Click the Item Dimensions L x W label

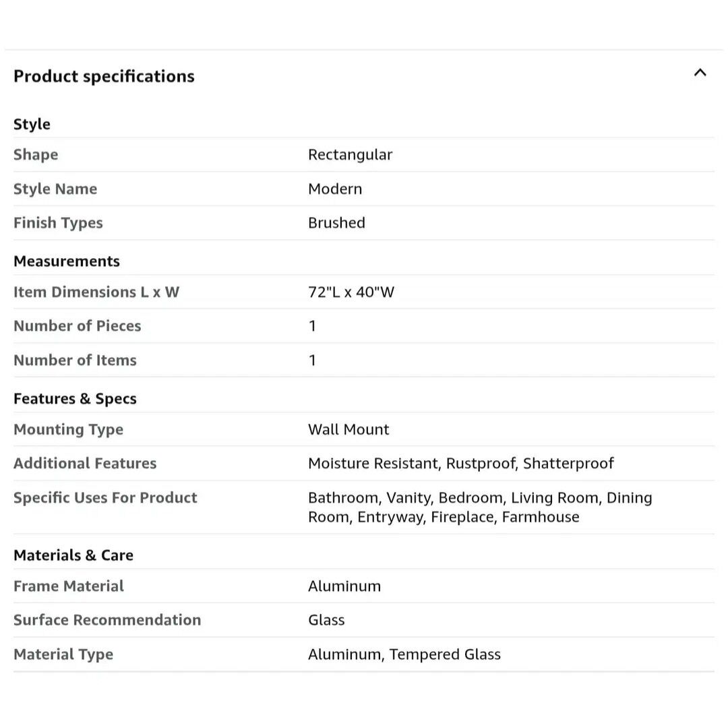click(x=96, y=292)
